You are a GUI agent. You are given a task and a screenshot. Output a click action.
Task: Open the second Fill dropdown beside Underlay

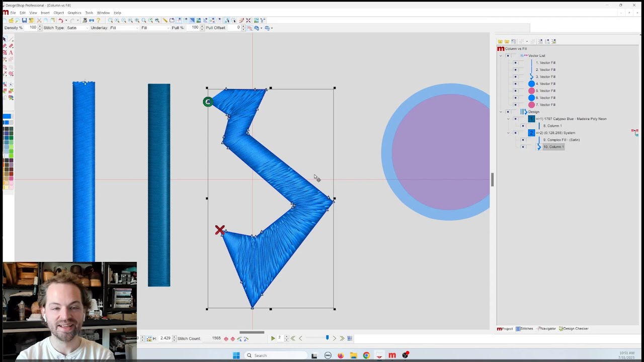[155, 28]
